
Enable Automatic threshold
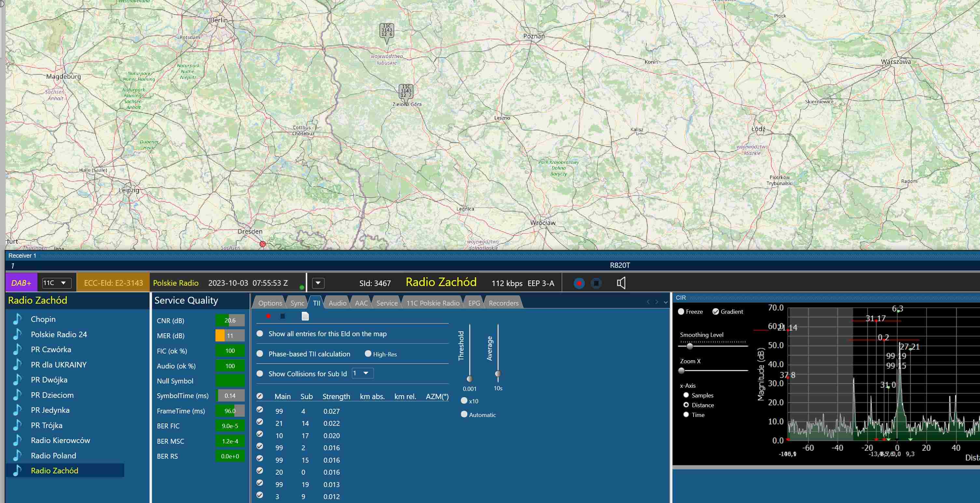pyautogui.click(x=464, y=414)
